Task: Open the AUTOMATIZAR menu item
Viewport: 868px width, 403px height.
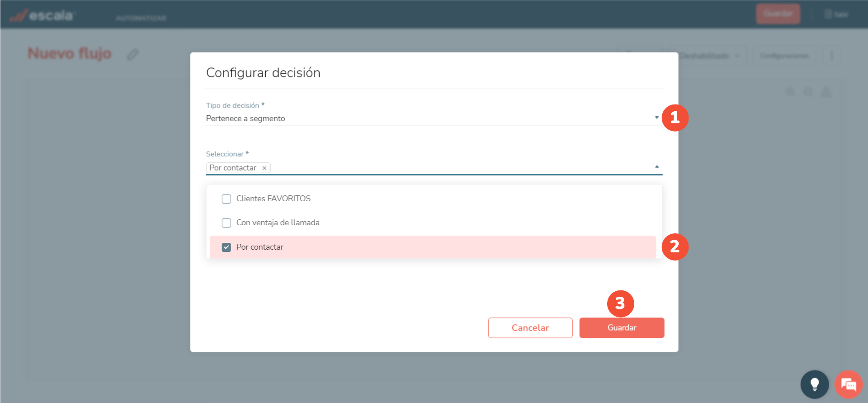Action: [x=141, y=18]
